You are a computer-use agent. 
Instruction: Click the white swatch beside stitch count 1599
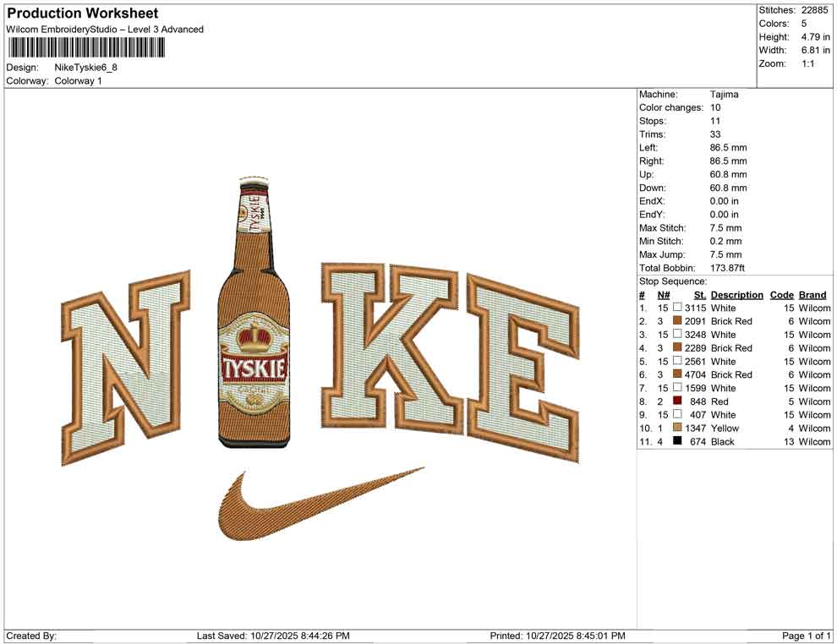coord(677,387)
